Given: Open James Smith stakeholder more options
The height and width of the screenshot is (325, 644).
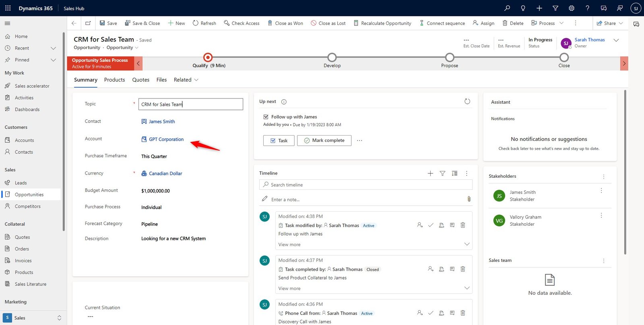Looking at the screenshot, I should (x=601, y=191).
